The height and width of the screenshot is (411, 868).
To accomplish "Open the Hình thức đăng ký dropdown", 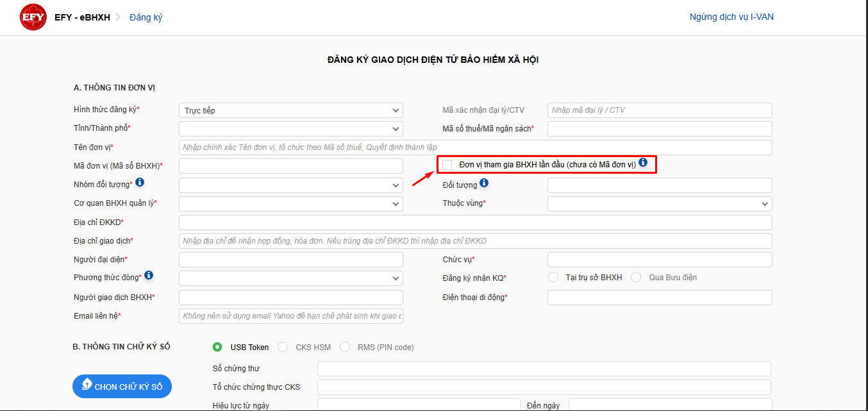I will pos(290,110).
